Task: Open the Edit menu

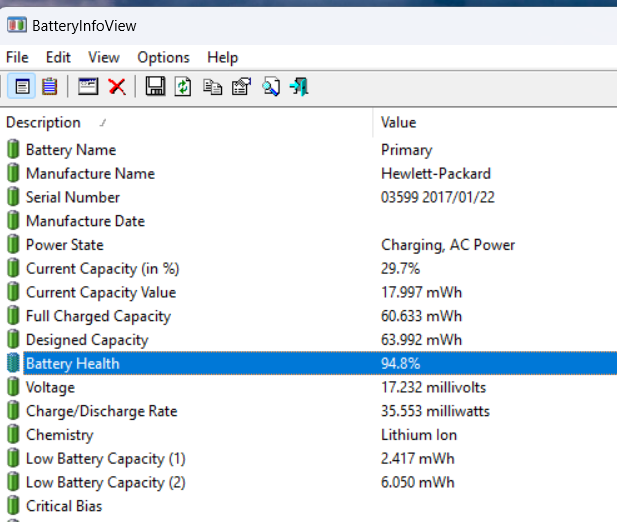Action: [x=58, y=58]
